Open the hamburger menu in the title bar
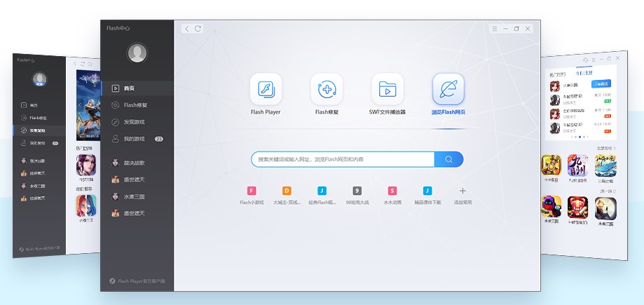 pos(495,29)
